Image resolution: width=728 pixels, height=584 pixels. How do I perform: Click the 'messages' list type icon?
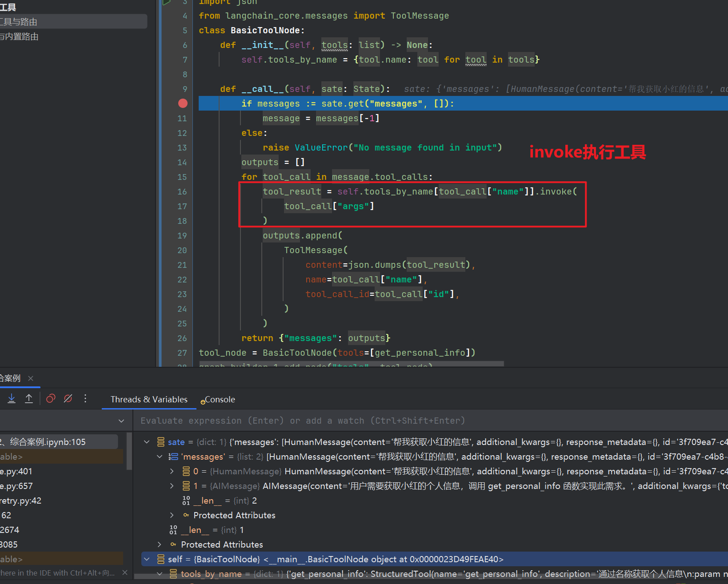click(x=173, y=457)
